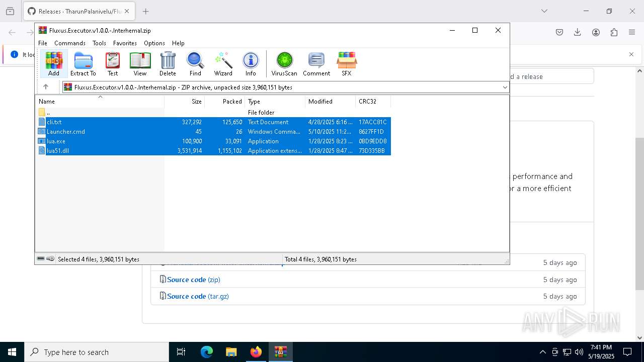The image size is (644, 362).
Task: Open the Comment tool
Action: coord(316,64)
